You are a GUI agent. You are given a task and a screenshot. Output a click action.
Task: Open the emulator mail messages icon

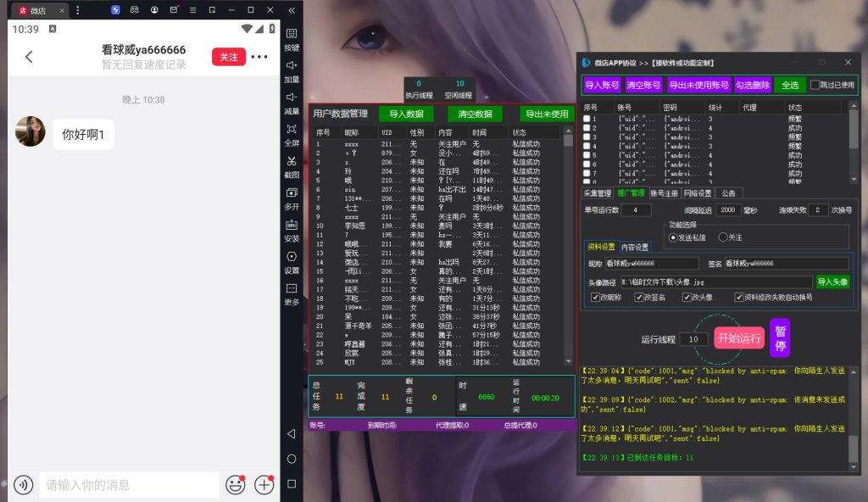(x=174, y=10)
